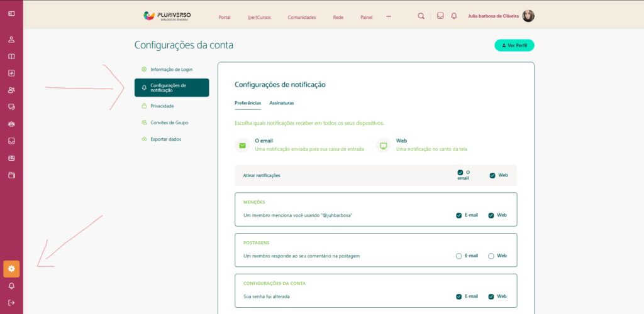Switch to the Preferências tab
Image resolution: width=644 pixels, height=314 pixels.
(248, 103)
